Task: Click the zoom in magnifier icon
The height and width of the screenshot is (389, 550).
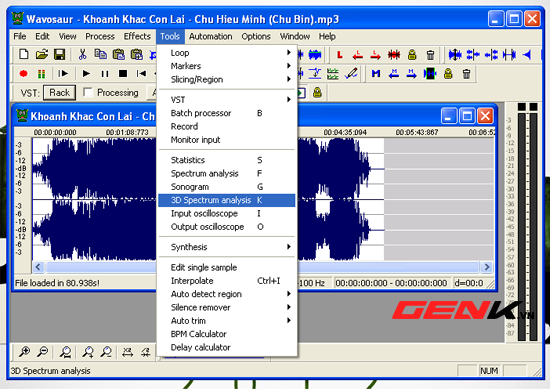Action: tap(24, 351)
